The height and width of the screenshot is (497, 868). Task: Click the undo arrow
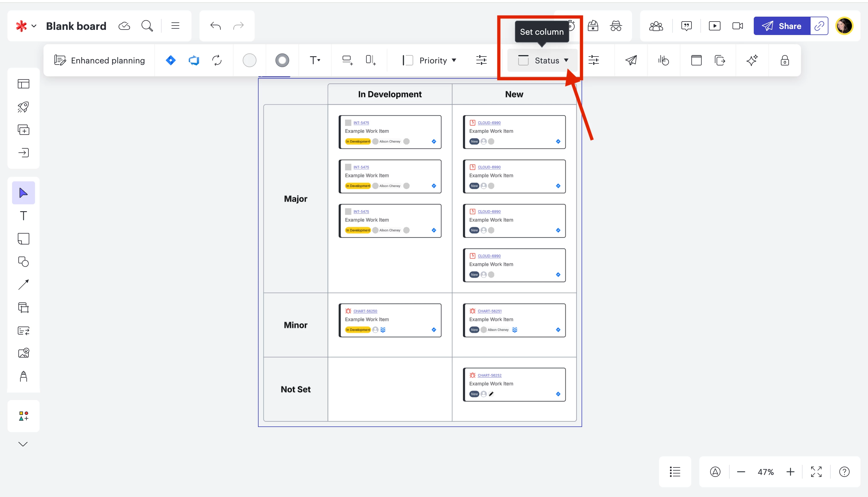(216, 26)
